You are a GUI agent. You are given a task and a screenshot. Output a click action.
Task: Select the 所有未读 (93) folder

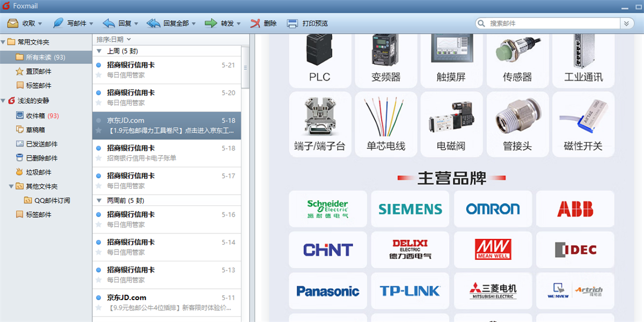pyautogui.click(x=46, y=57)
